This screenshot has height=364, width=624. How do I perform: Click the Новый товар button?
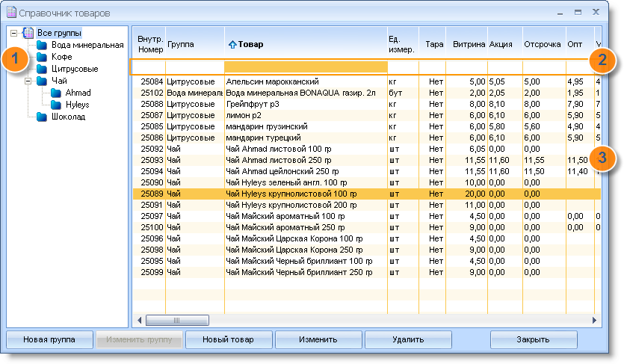[x=229, y=340]
